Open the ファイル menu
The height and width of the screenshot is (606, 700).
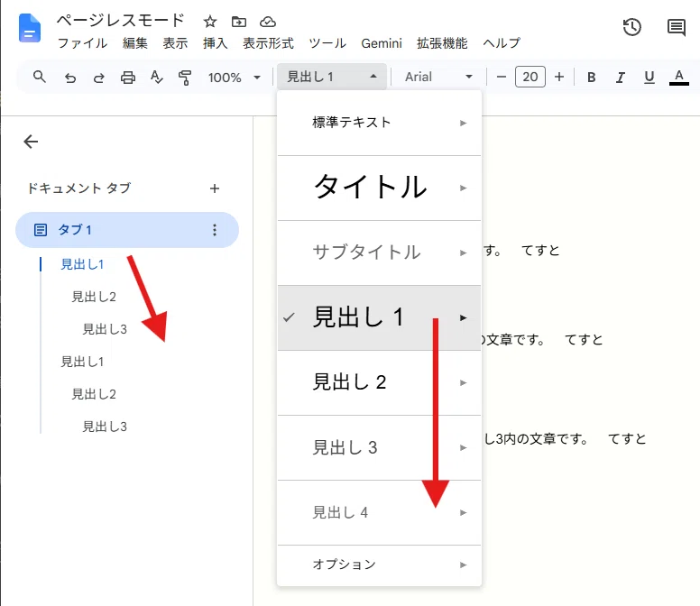click(x=83, y=43)
